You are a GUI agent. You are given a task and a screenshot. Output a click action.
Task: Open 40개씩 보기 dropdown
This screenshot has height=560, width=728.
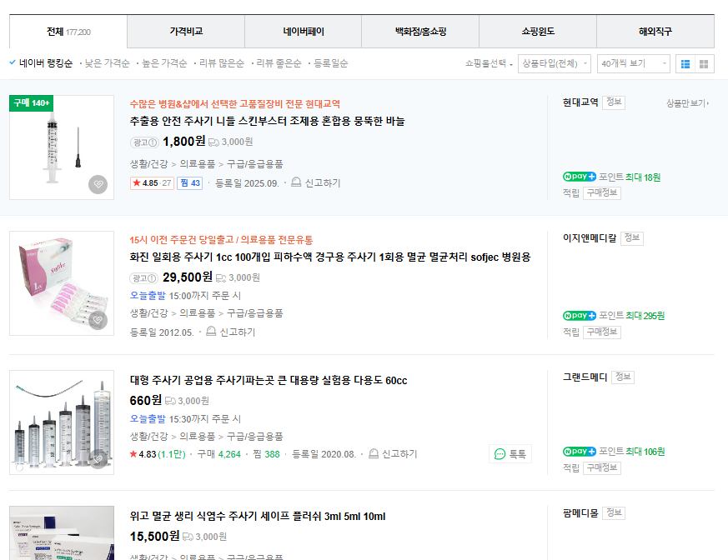(x=634, y=63)
